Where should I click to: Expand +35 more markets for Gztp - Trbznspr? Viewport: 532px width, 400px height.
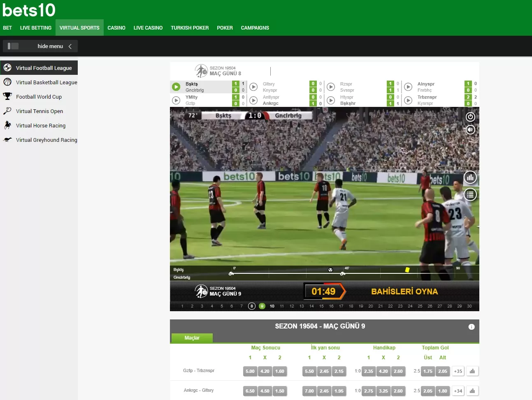point(458,371)
